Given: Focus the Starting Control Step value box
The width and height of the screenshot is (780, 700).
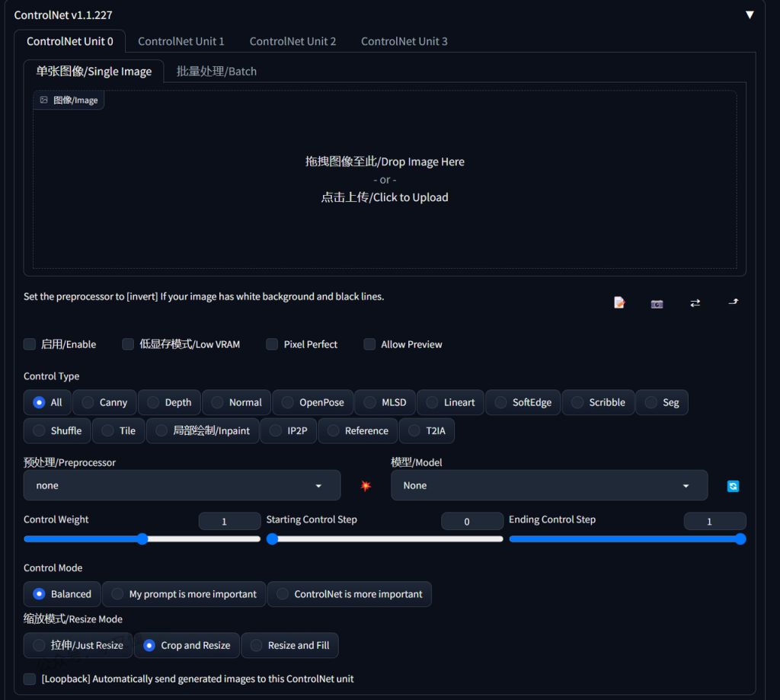Looking at the screenshot, I should (472, 521).
